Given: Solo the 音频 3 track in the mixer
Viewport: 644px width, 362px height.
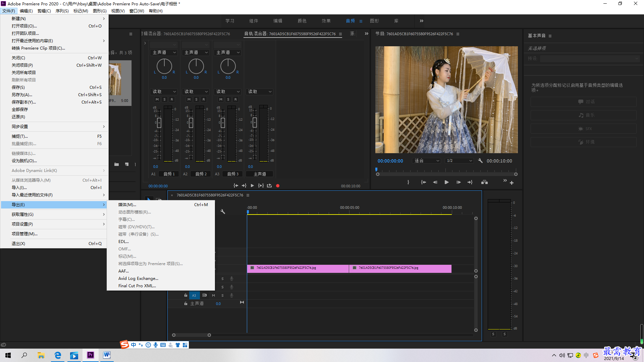Looking at the screenshot, I should [228, 100].
